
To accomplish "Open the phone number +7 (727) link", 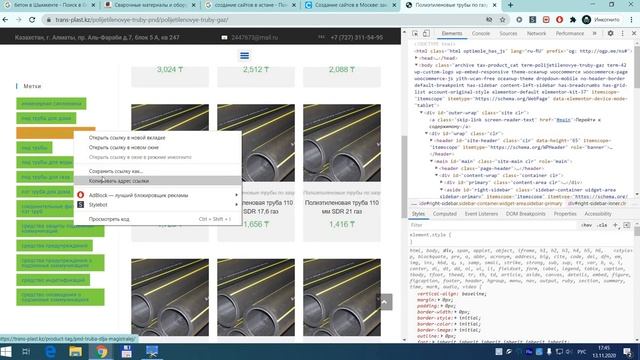I will tap(357, 38).
